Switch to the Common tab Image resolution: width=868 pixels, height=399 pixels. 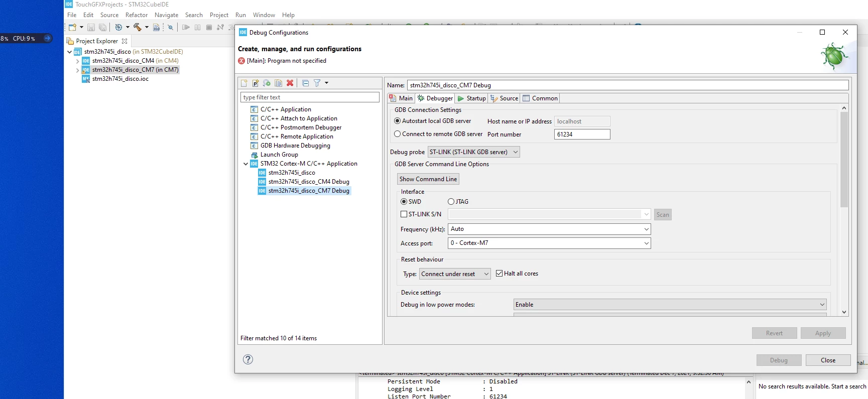[x=540, y=98]
